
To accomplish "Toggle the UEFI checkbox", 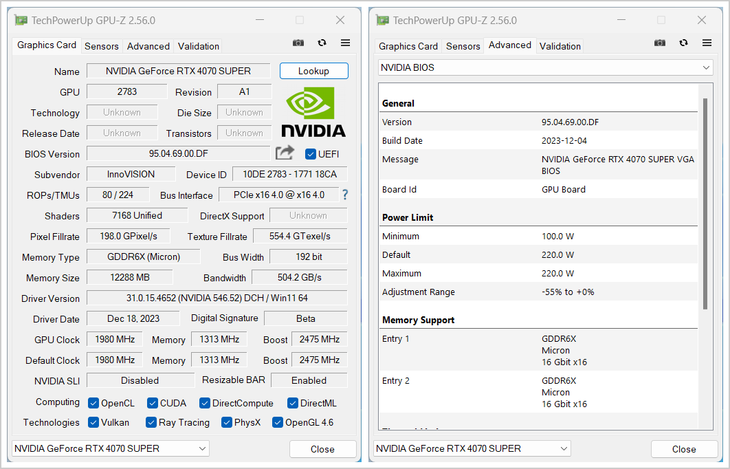I will point(311,154).
